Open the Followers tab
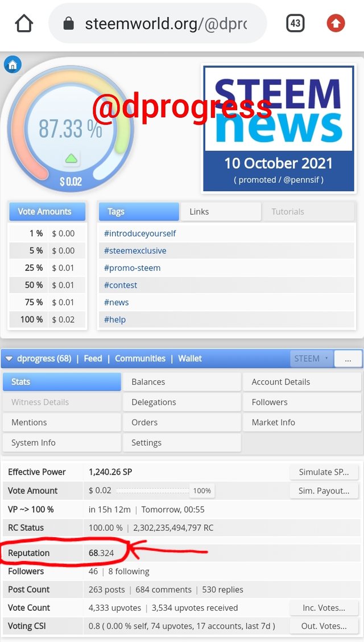This screenshot has width=364, height=642. click(302, 402)
